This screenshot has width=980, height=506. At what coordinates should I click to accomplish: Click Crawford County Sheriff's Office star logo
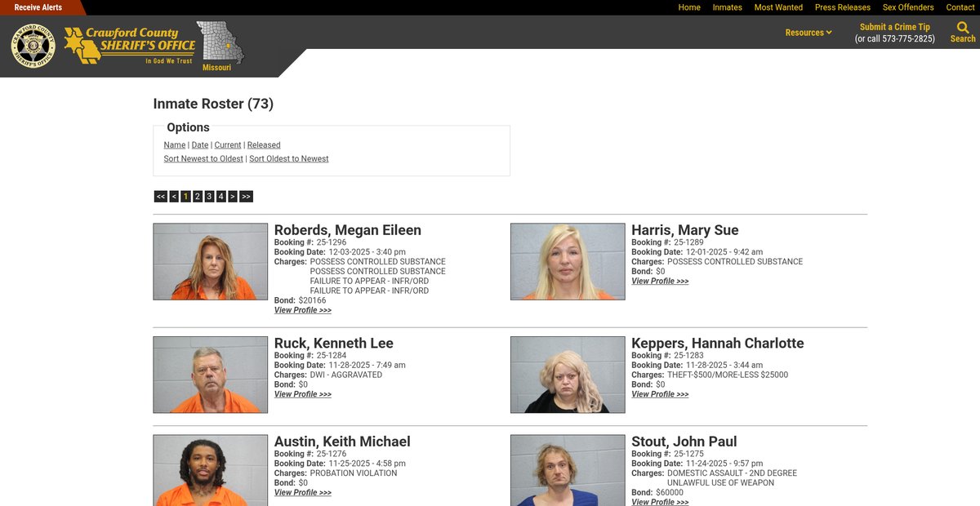pyautogui.click(x=130, y=46)
